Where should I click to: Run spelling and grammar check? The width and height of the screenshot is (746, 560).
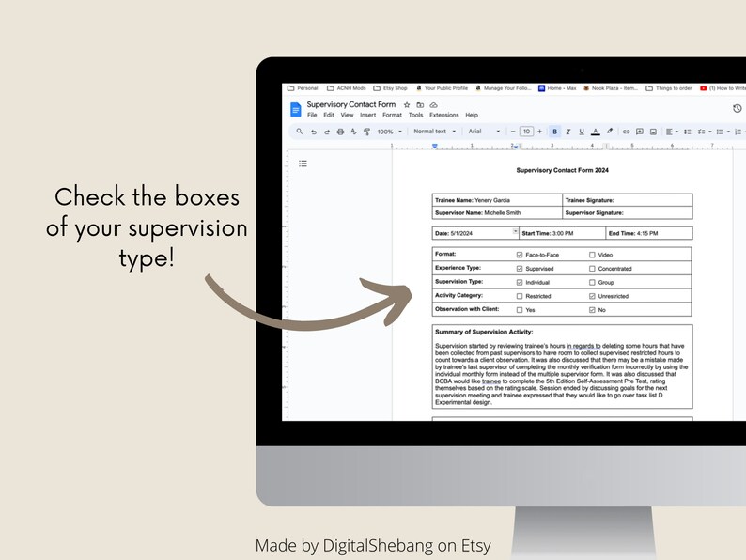point(353,132)
